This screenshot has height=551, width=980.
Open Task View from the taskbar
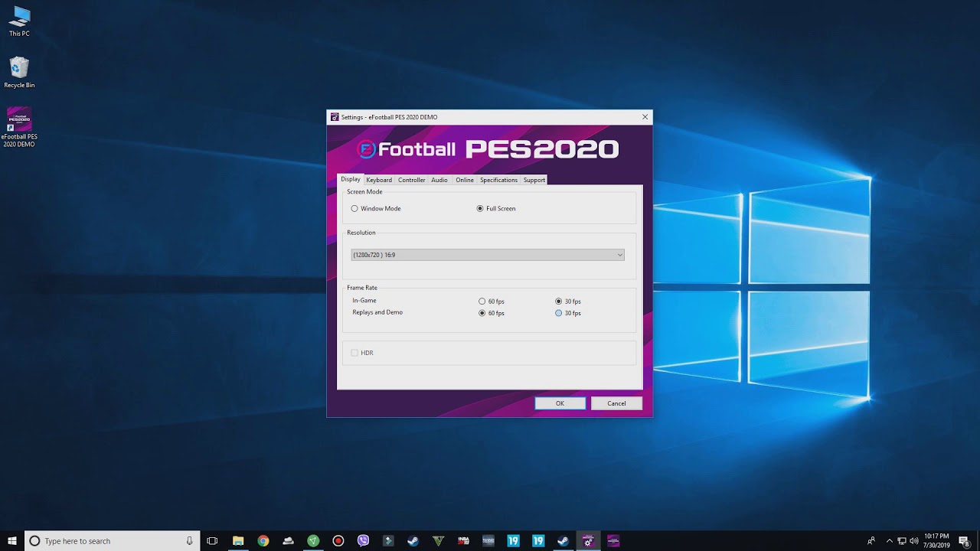click(213, 541)
